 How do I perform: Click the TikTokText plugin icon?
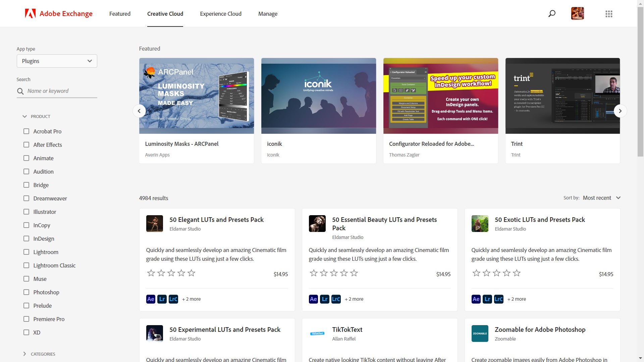[x=317, y=334]
